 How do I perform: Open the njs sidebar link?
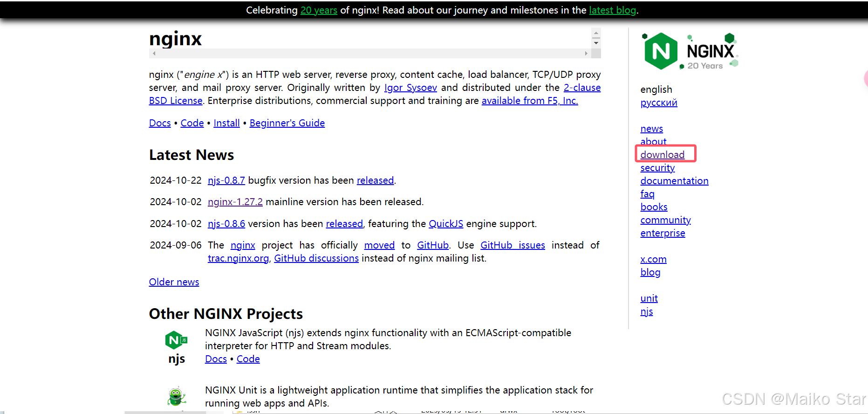tap(646, 311)
